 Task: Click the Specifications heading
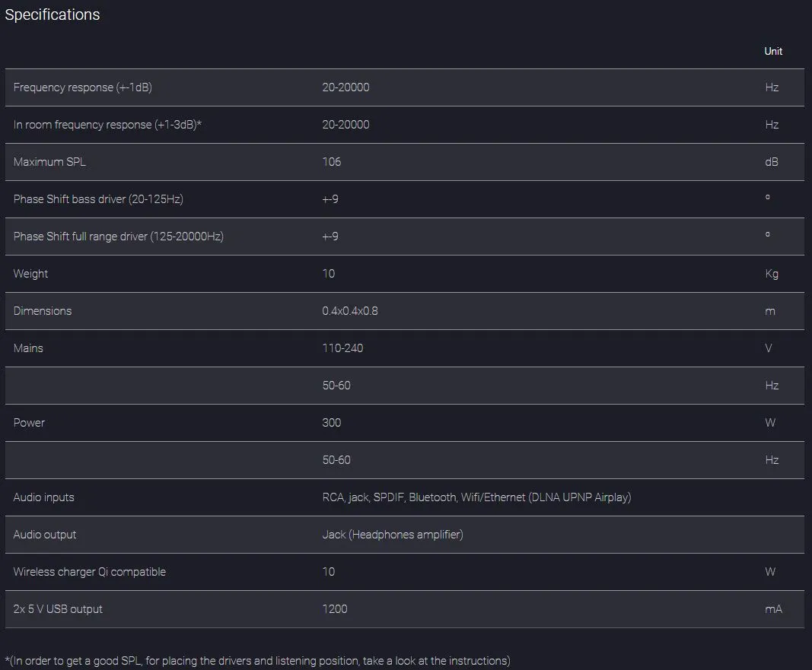click(53, 14)
